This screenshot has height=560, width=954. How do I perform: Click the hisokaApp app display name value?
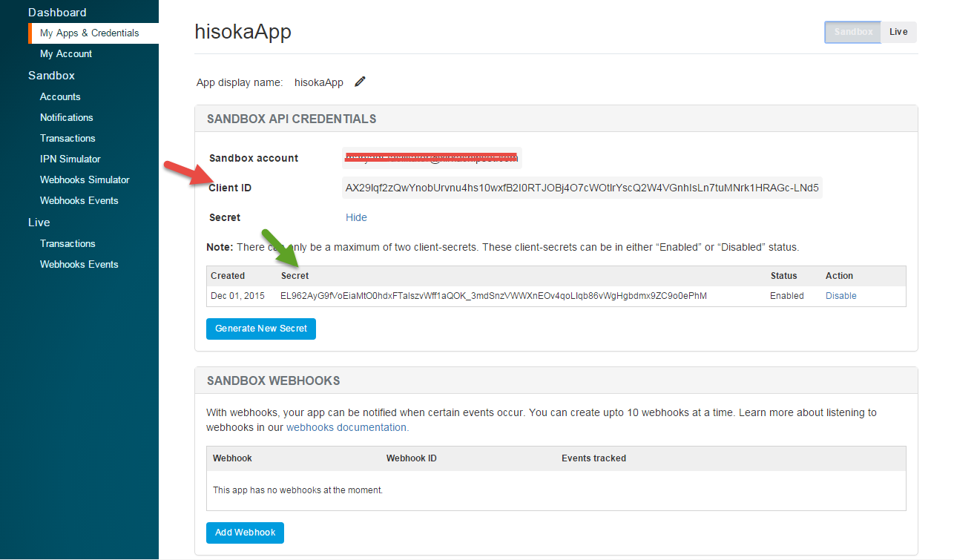[319, 82]
